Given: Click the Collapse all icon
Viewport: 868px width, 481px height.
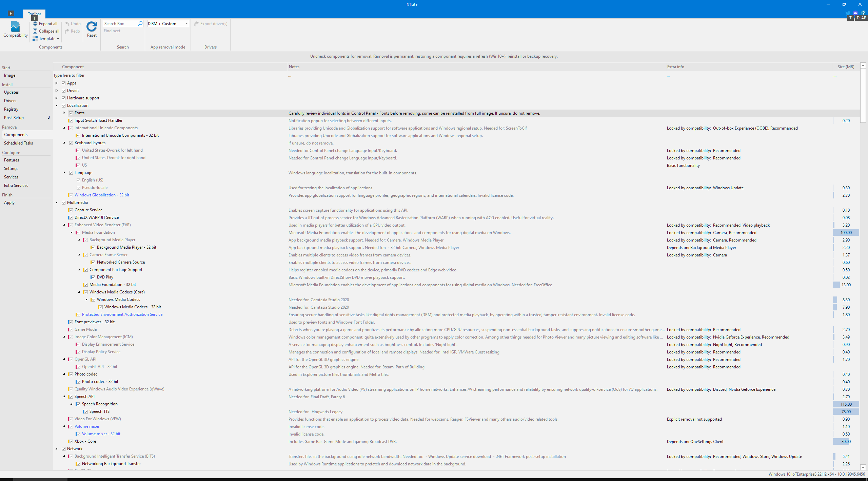Looking at the screenshot, I should (x=35, y=31).
